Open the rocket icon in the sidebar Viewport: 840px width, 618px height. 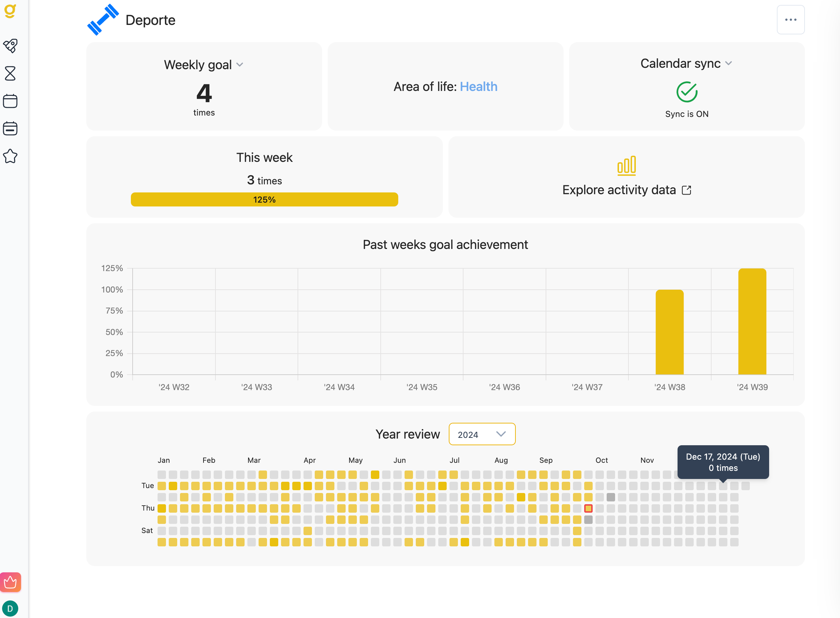(x=11, y=46)
